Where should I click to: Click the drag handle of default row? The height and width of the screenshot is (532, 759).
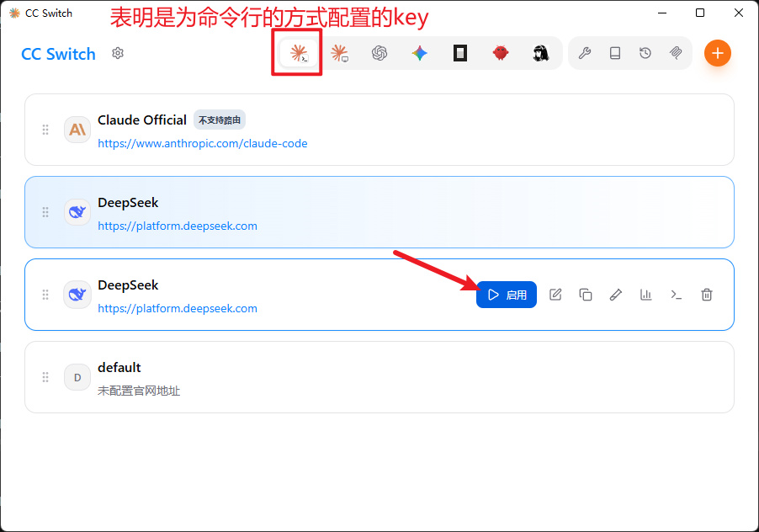pos(45,377)
